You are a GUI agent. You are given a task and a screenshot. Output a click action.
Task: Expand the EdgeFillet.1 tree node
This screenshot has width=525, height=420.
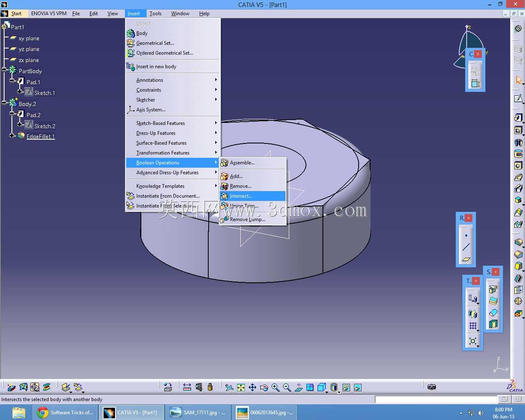pos(12,135)
